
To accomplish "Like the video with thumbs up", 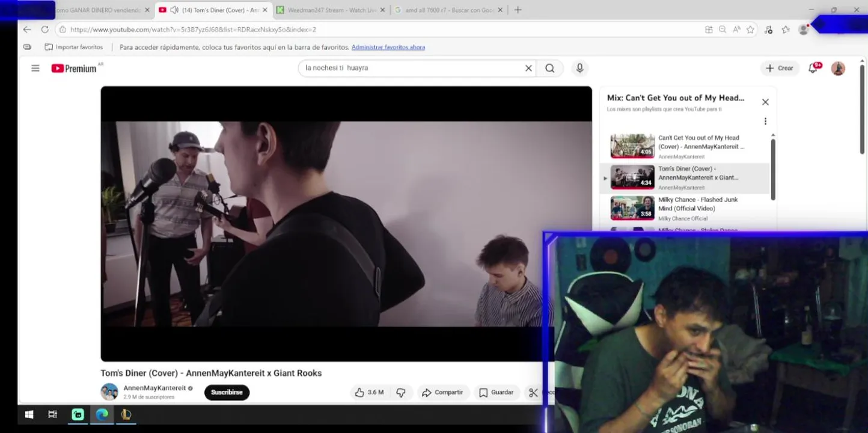I will [x=359, y=393].
